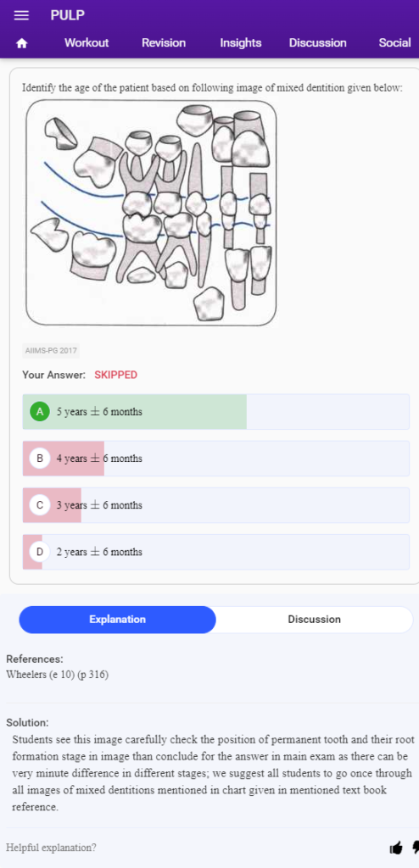The height and width of the screenshot is (868, 419).
Task: Show the Explanation section
Action: tap(118, 620)
